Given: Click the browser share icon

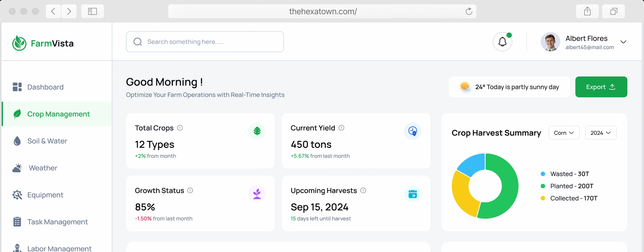Looking at the screenshot, I should tap(587, 11).
